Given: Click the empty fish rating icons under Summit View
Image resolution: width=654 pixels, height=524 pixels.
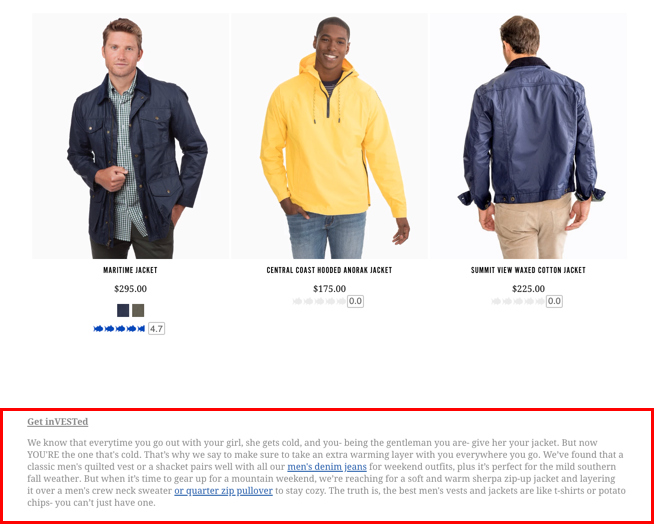Looking at the screenshot, I should click(518, 301).
